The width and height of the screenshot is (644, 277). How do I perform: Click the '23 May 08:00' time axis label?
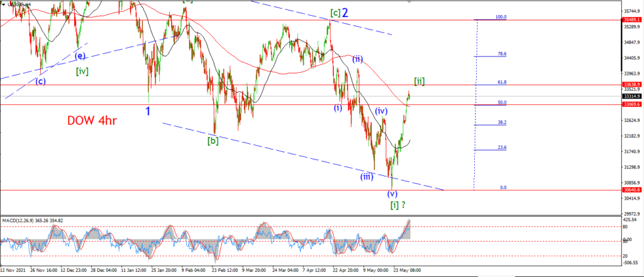(x=407, y=271)
